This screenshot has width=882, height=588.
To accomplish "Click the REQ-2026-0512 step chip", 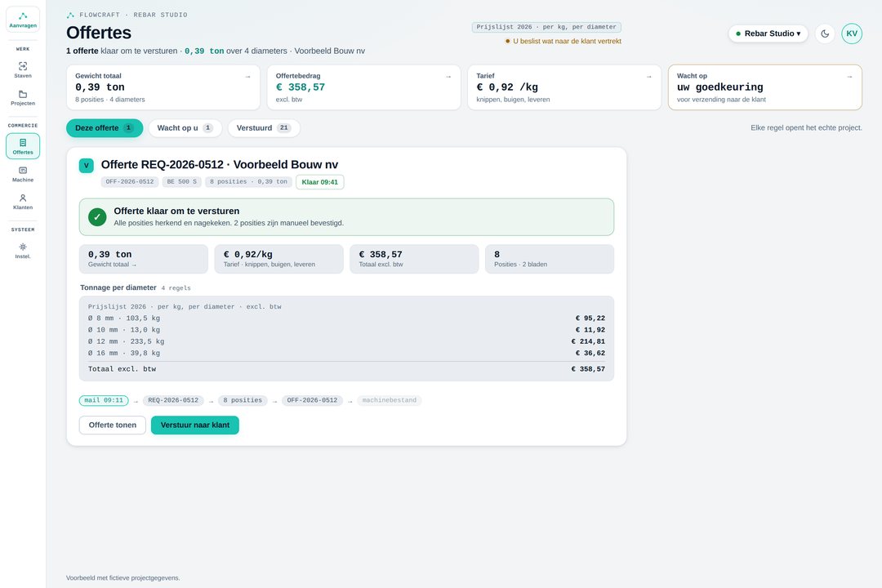I will click(173, 401).
